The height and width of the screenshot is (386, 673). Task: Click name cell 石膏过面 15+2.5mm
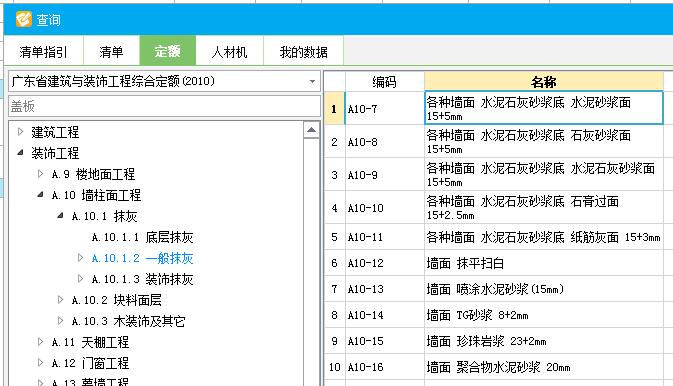click(544, 208)
